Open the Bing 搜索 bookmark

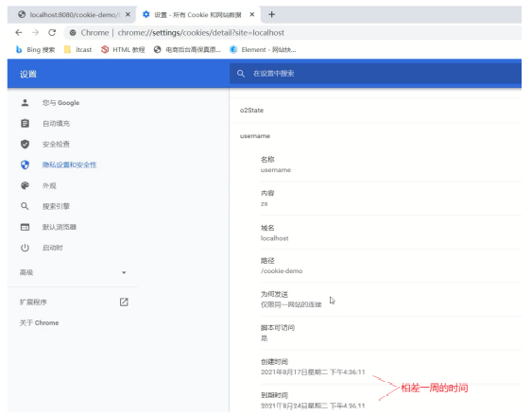35,50
